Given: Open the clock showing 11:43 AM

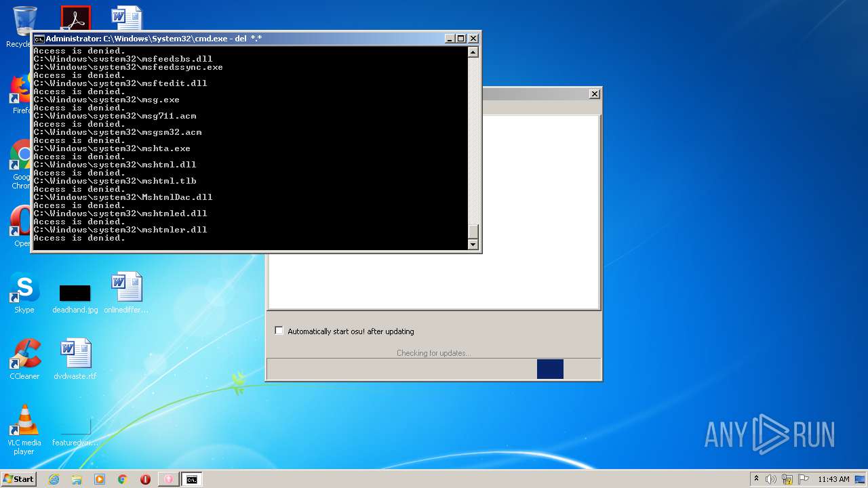Looking at the screenshot, I should coord(833,479).
